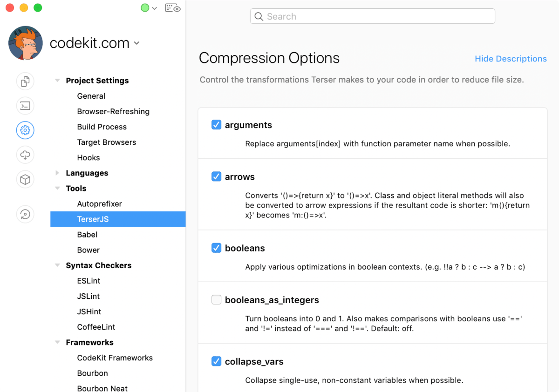Open Browser-Refreshing settings
Screen dimensions: 559x392
click(x=113, y=111)
